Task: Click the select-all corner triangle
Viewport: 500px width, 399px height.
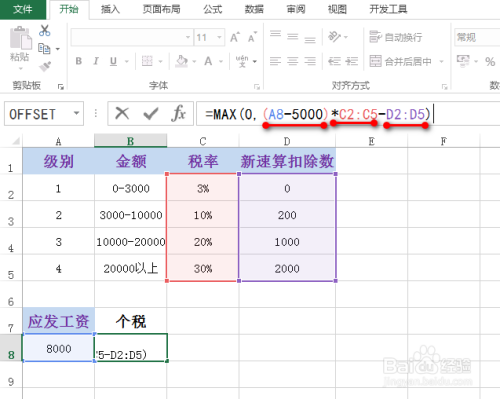Action: pyautogui.click(x=15, y=141)
